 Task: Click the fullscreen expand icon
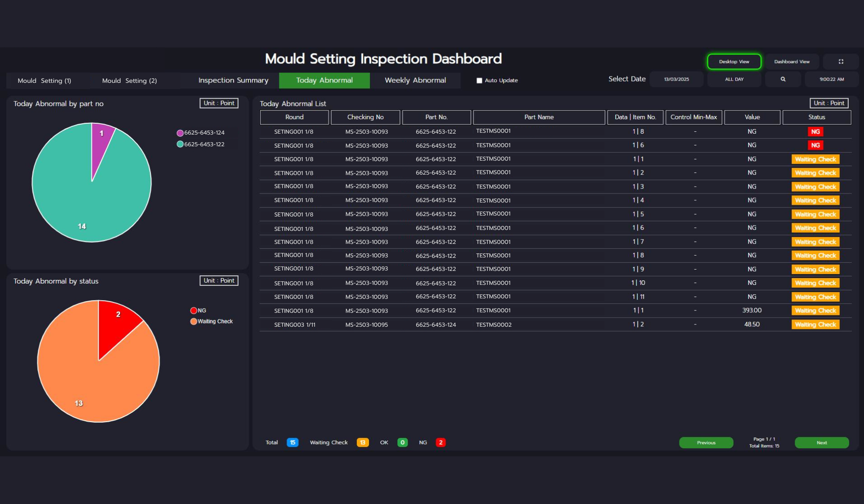(x=841, y=62)
